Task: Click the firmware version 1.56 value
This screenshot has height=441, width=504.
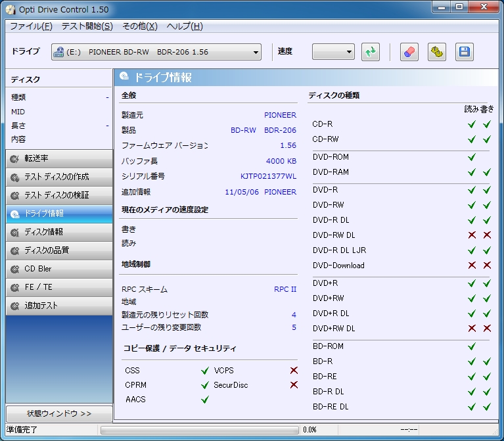Action: pyautogui.click(x=288, y=145)
